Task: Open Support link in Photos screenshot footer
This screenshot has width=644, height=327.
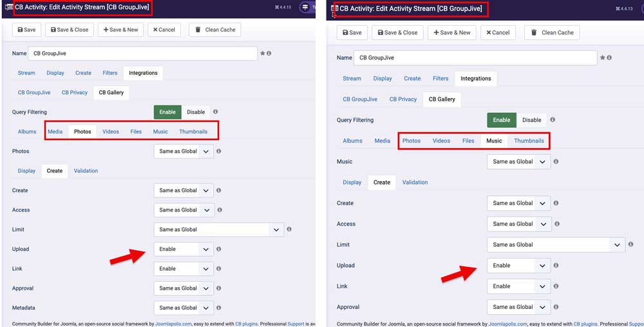Action: point(296,324)
